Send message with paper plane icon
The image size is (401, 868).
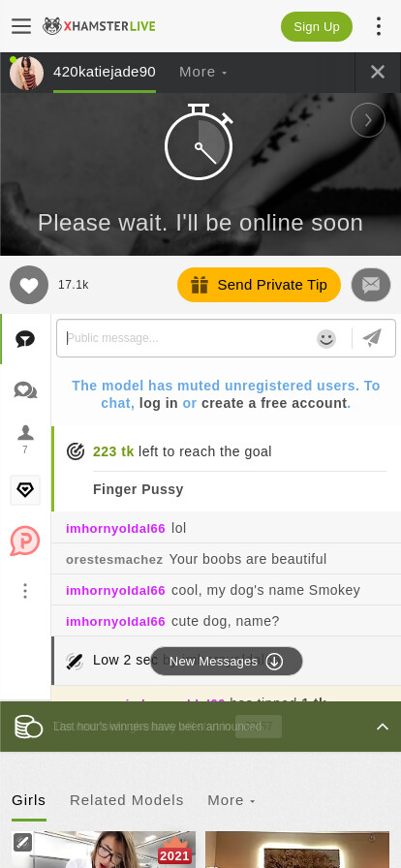pos(373,338)
